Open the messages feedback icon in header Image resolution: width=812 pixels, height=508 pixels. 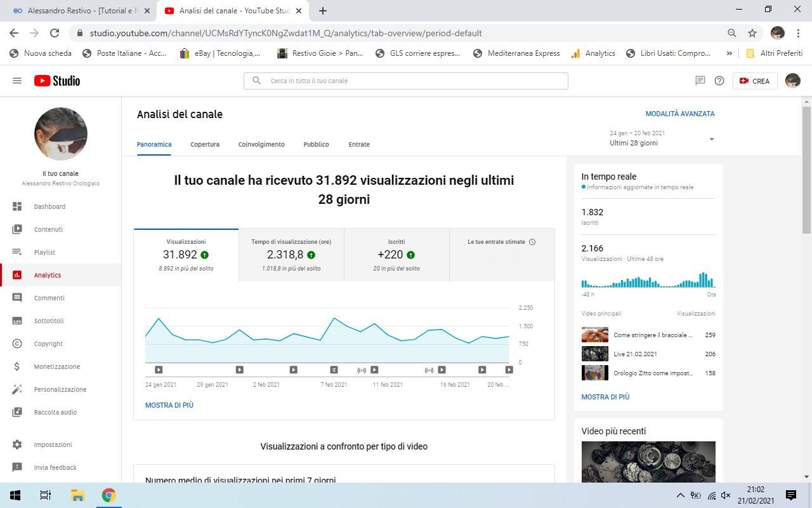coord(700,81)
